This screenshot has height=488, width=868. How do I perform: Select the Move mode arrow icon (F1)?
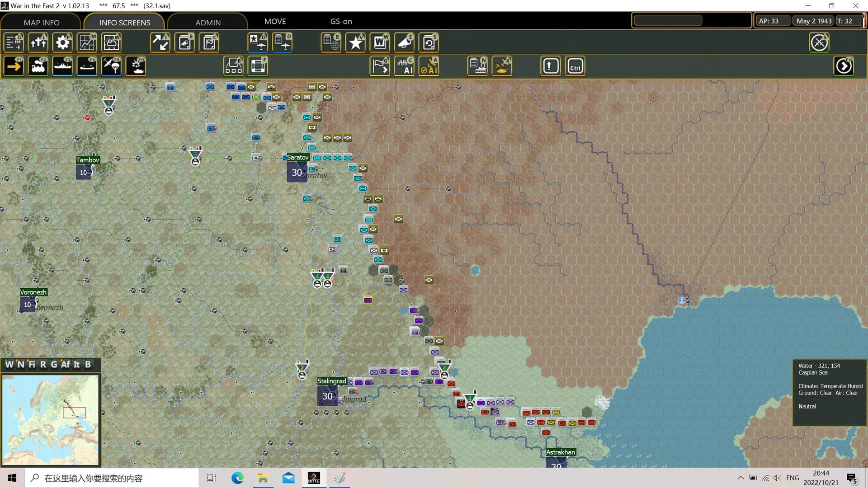pyautogui.click(x=14, y=66)
